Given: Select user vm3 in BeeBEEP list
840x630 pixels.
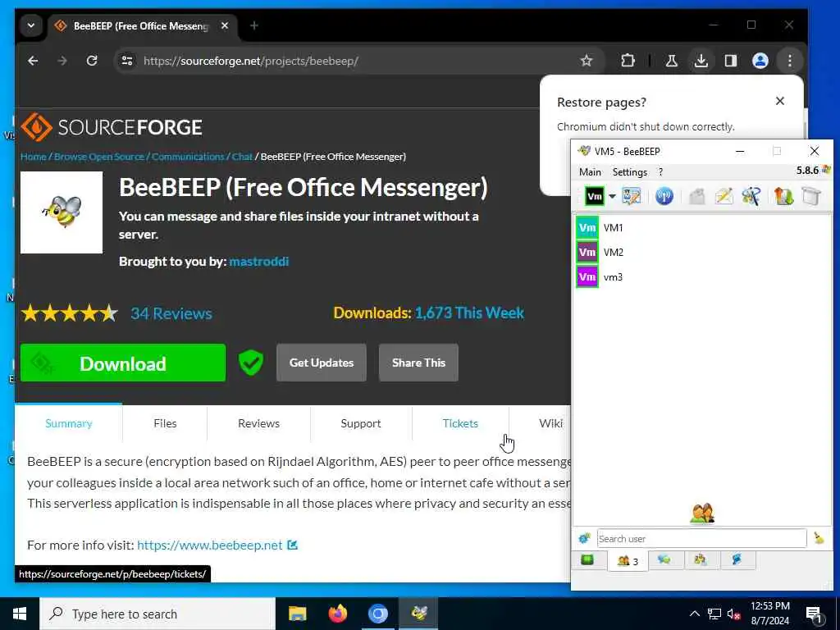Looking at the screenshot, I should 702,277.
